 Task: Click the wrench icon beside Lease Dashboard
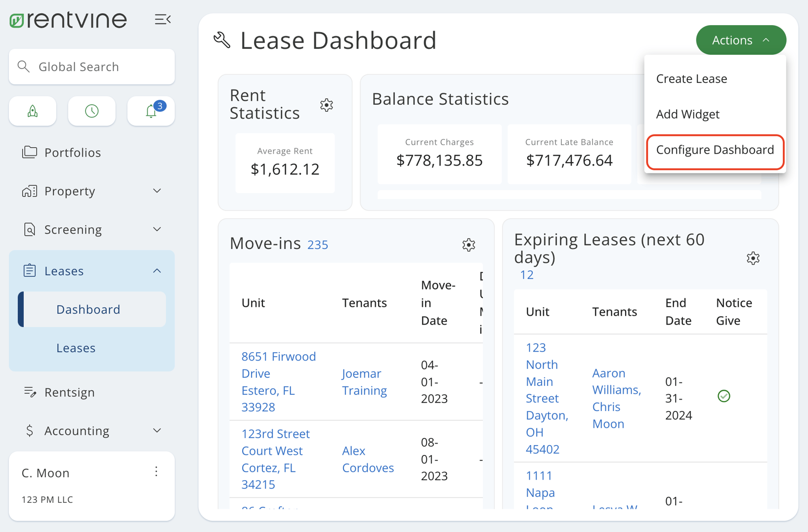pyautogui.click(x=222, y=40)
